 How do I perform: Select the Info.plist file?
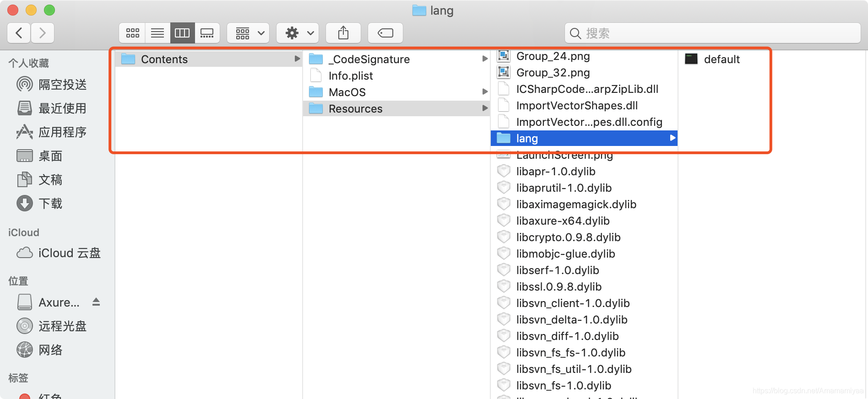tap(396, 75)
